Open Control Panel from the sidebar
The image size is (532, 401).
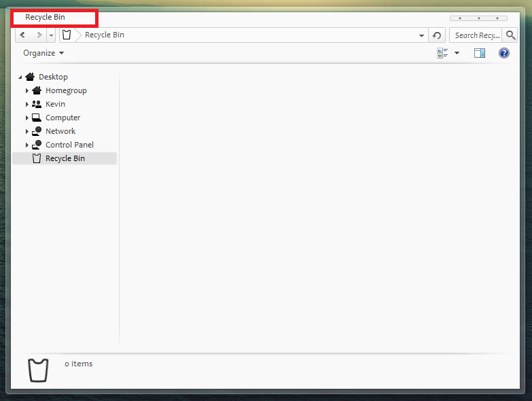(x=69, y=145)
